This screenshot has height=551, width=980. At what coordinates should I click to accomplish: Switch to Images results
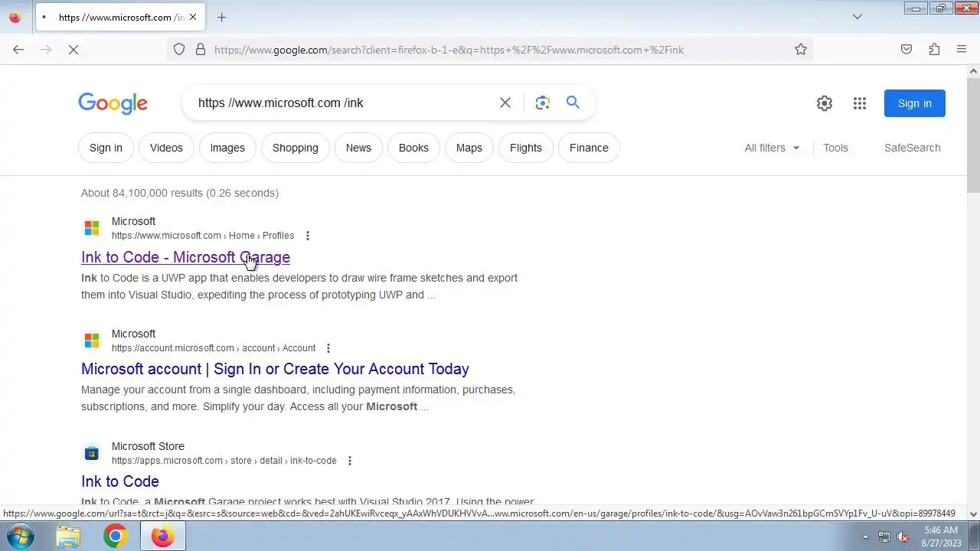click(227, 148)
